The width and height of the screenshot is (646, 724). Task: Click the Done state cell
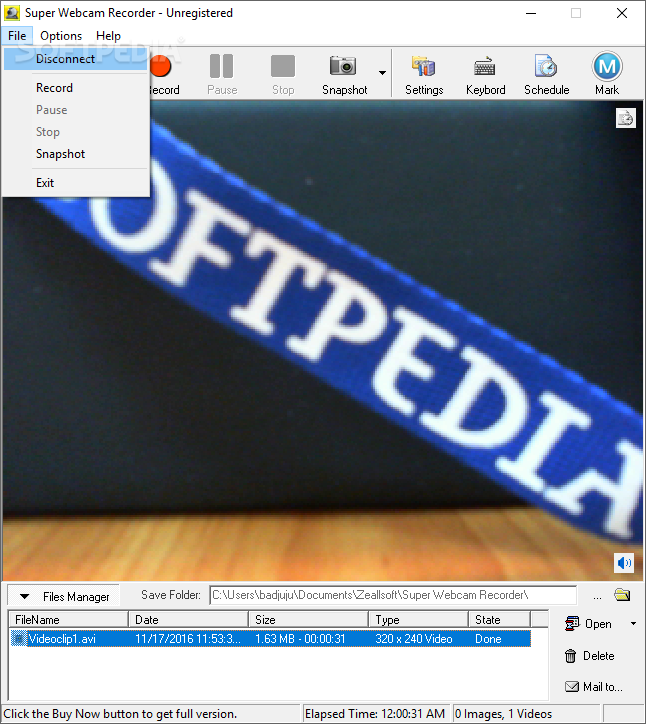(488, 639)
